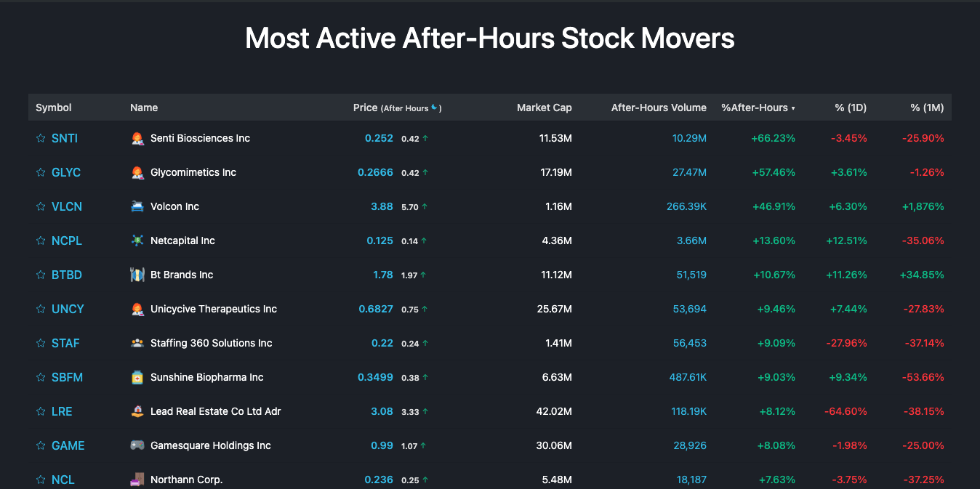Screen dimensions: 980x489
Task: Click the Netcapital company logo
Action: (137, 240)
